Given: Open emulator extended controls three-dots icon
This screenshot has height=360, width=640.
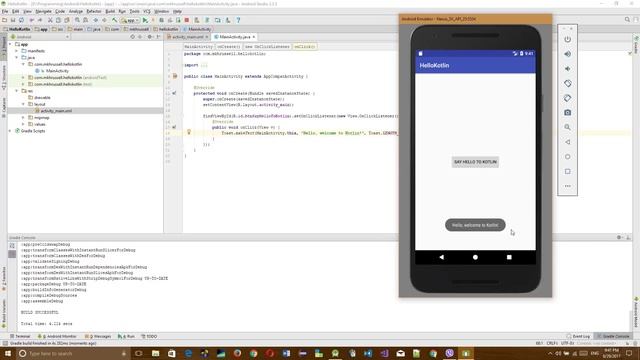Looking at the screenshot, I should (567, 186).
